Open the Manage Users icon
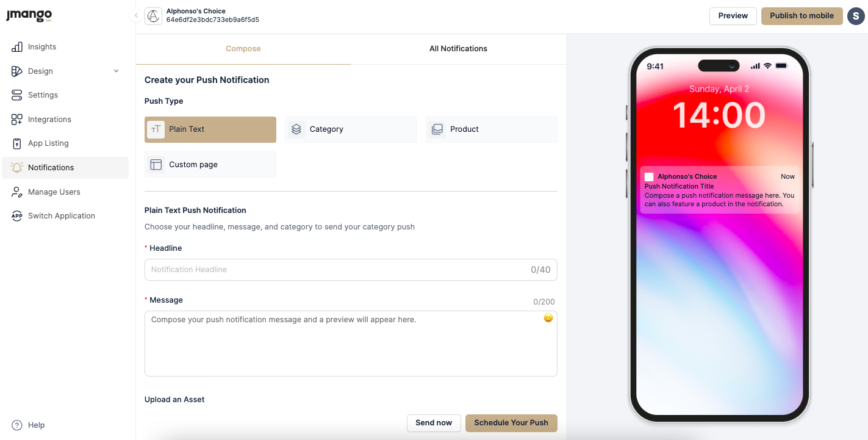This screenshot has height=440, width=868. click(x=17, y=192)
